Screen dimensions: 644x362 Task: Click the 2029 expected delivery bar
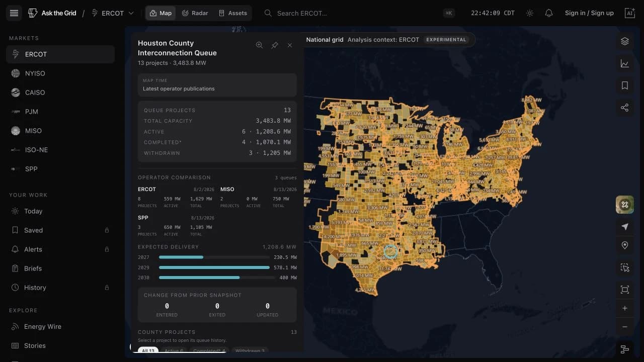[x=214, y=267]
